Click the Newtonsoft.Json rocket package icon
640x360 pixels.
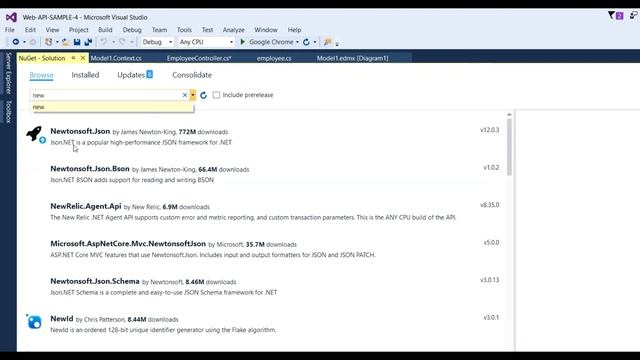(x=35, y=134)
